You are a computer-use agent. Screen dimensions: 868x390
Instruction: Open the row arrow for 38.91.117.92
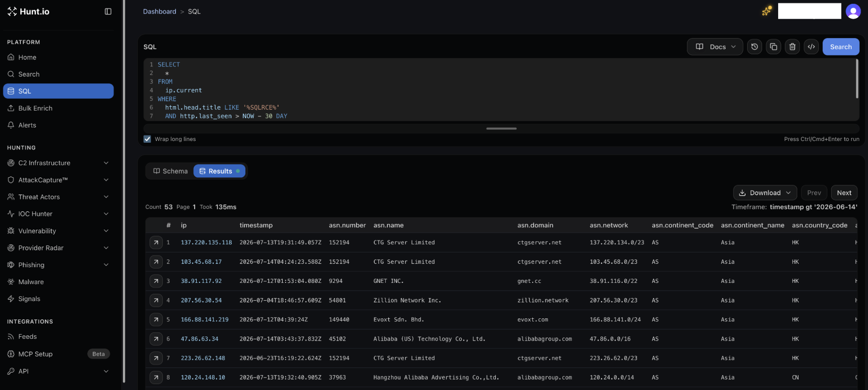click(156, 281)
